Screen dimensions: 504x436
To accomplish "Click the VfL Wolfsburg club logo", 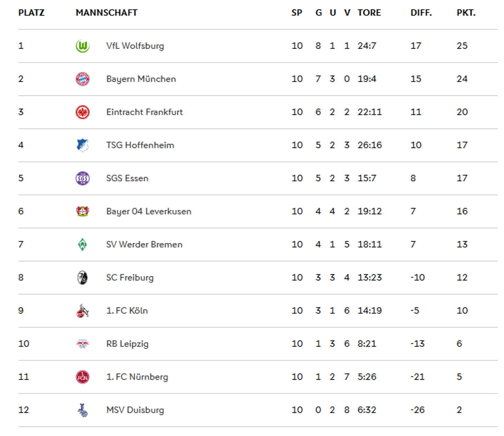I will point(83,46).
